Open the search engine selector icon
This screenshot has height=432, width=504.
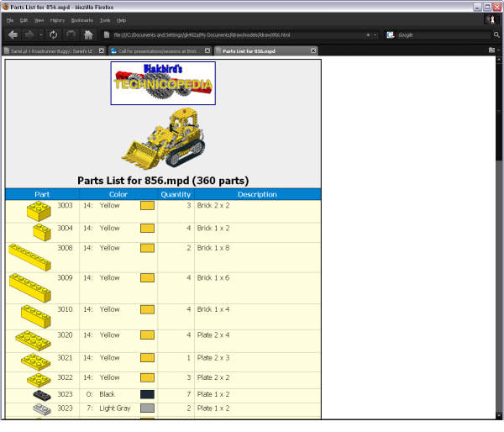click(391, 34)
